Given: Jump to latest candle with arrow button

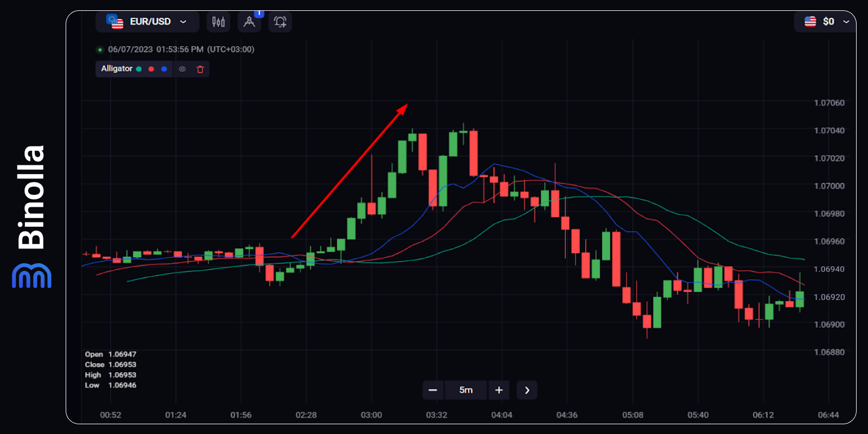Looking at the screenshot, I should (527, 390).
